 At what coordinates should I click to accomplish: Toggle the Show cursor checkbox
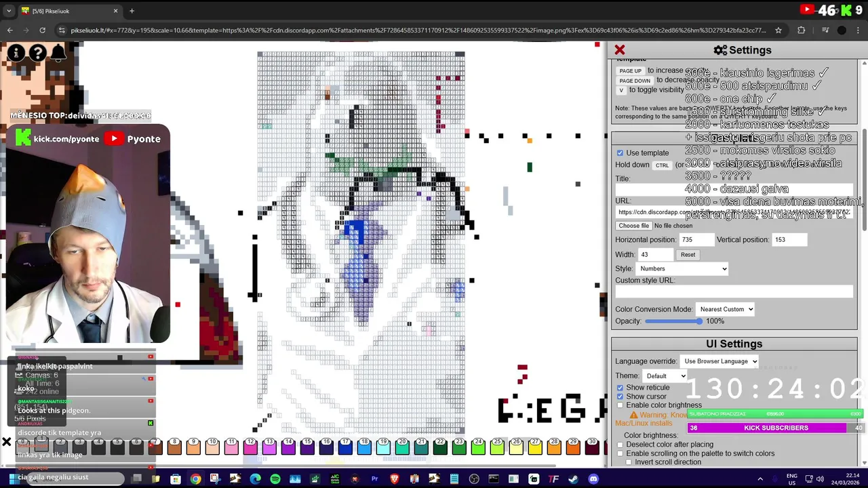[x=620, y=396]
